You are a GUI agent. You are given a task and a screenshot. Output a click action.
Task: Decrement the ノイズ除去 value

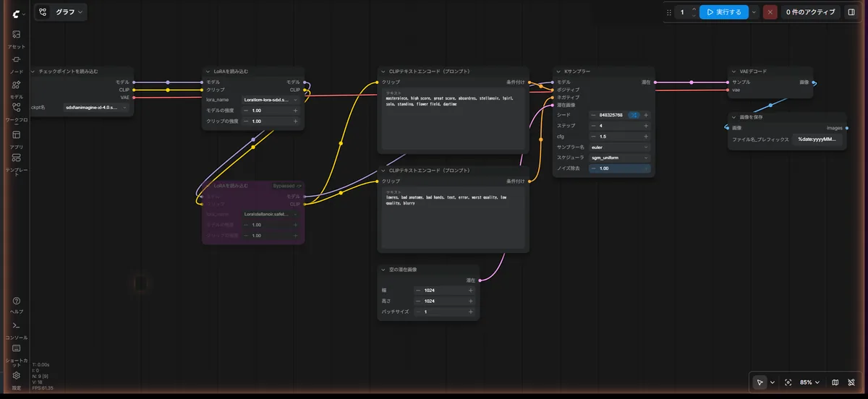pos(593,168)
